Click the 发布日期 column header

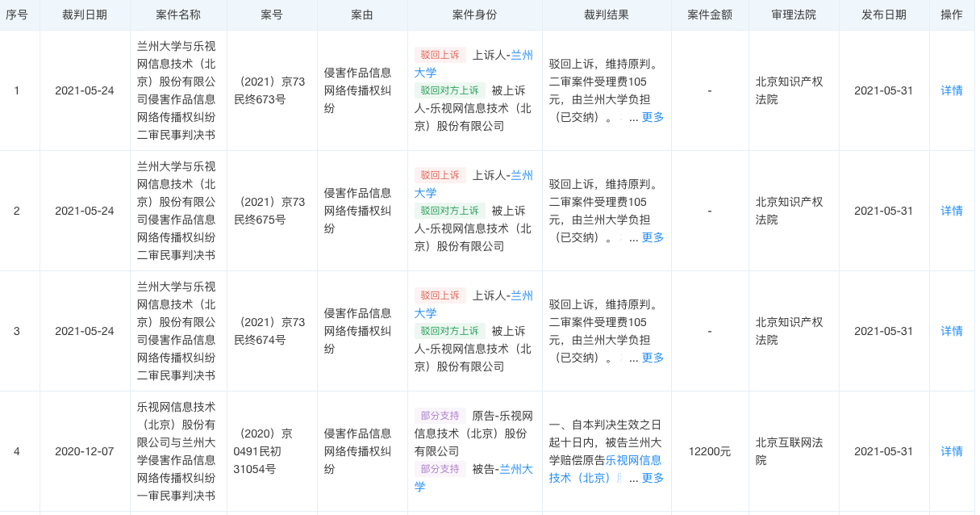[884, 15]
